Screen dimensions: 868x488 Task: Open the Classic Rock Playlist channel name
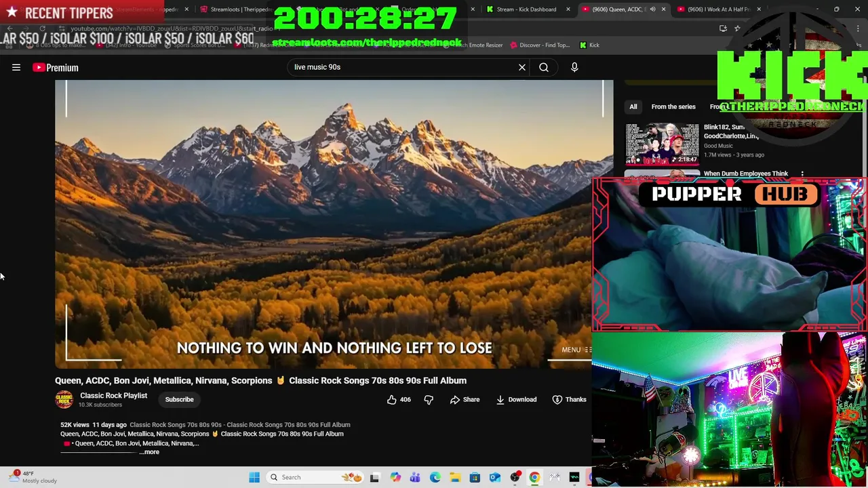click(113, 395)
